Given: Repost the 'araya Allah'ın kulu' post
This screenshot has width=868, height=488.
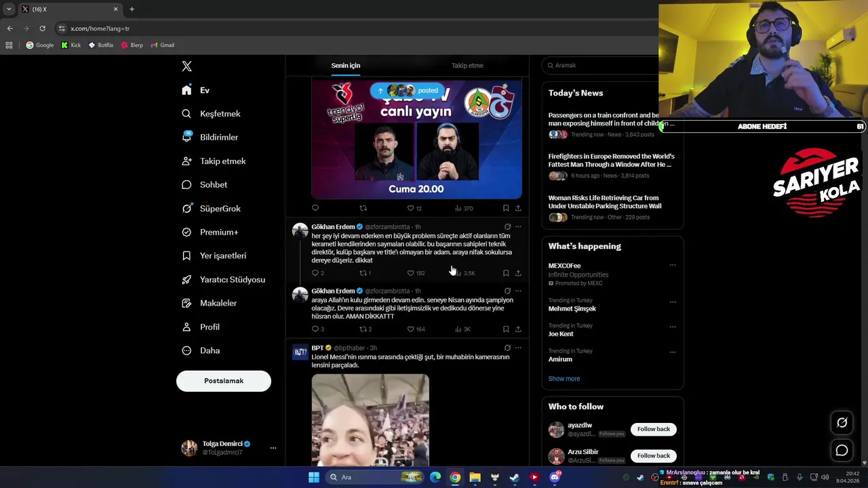Looking at the screenshot, I should pos(365,329).
